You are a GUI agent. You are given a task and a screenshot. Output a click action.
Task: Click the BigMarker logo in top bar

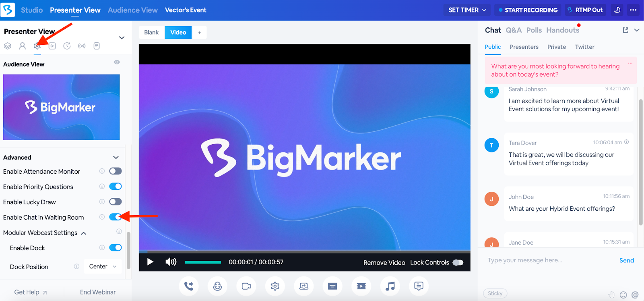point(8,10)
